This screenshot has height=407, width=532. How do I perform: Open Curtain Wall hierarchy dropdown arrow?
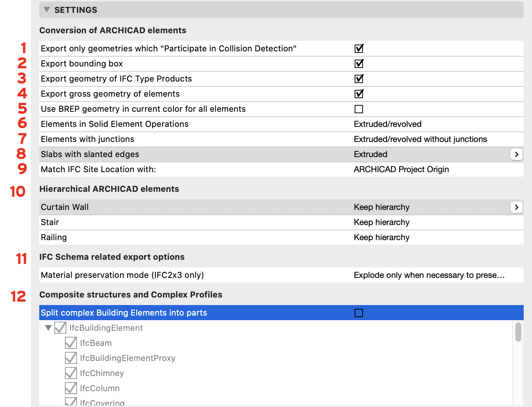coord(517,207)
